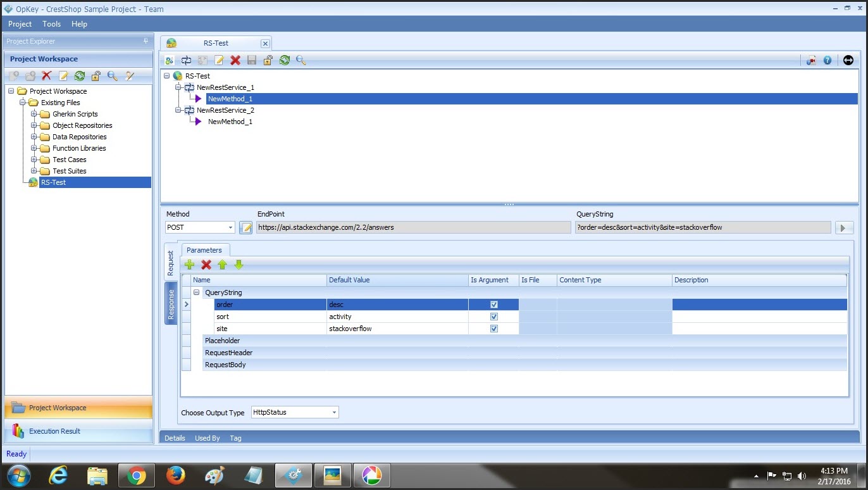This screenshot has height=490, width=868.
Task: Close the RS-Test tab
Action: (x=265, y=43)
